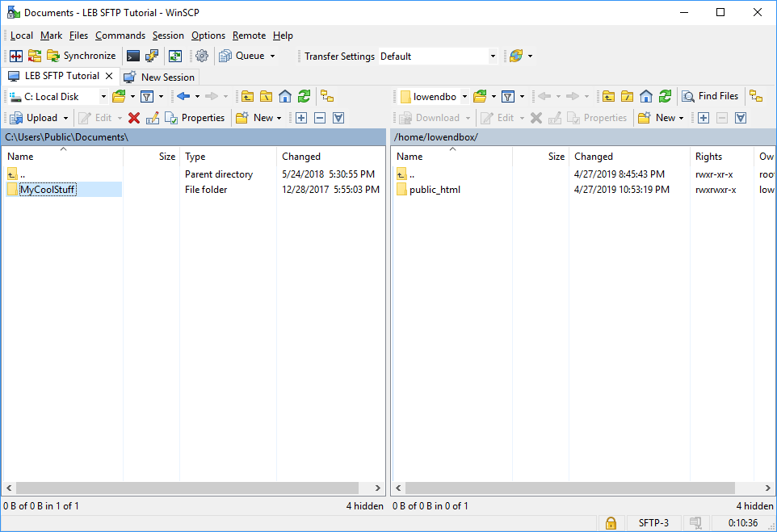Screen dimensions: 777x532
Task: Select files plus icon in remote panel
Action: pos(703,118)
